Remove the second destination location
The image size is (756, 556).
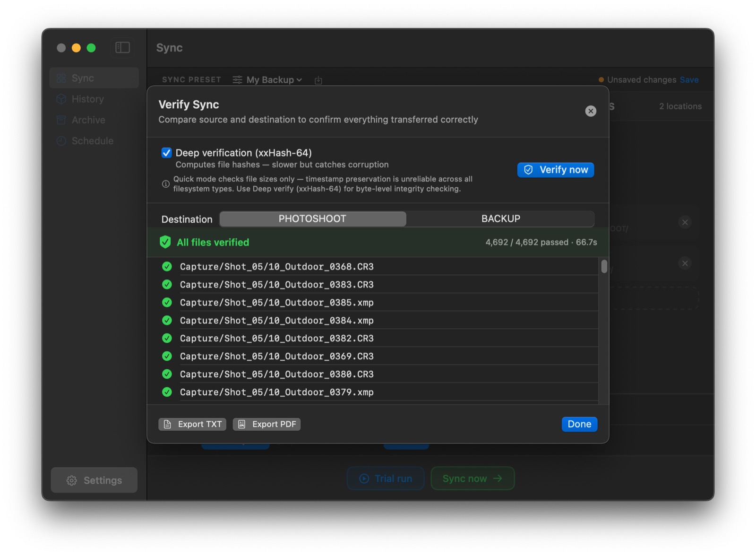click(685, 263)
